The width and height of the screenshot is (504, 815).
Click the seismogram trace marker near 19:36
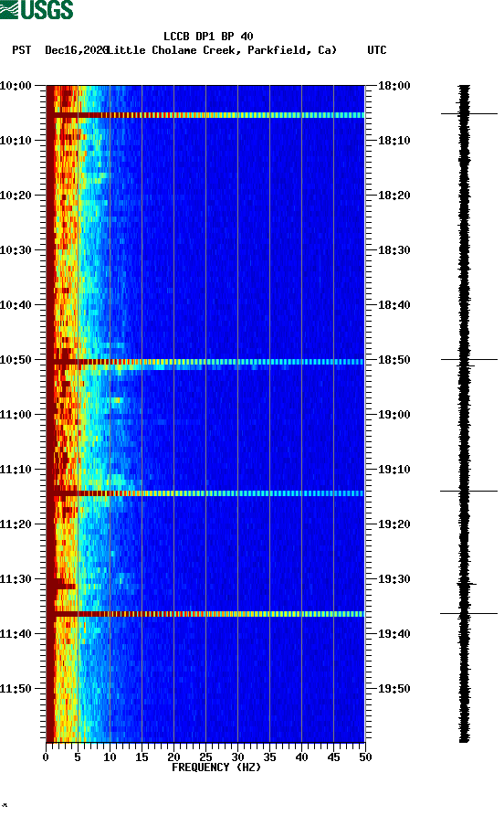[468, 613]
